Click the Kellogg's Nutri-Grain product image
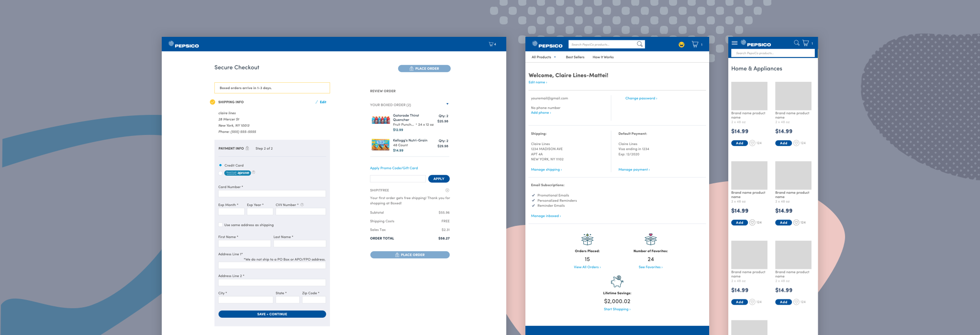 (x=381, y=145)
